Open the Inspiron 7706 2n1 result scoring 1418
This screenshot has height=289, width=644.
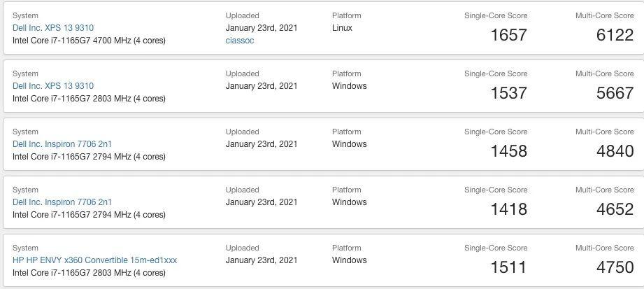click(62, 202)
